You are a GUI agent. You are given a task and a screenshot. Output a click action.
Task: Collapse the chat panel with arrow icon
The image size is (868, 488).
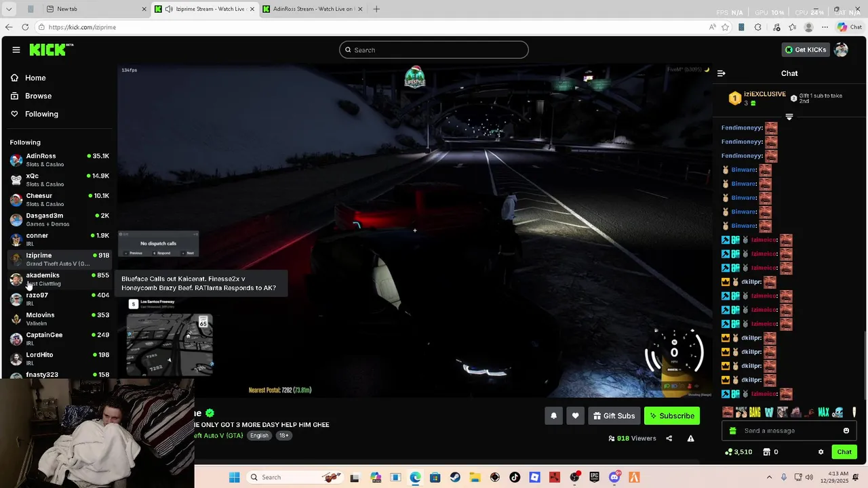coord(722,73)
